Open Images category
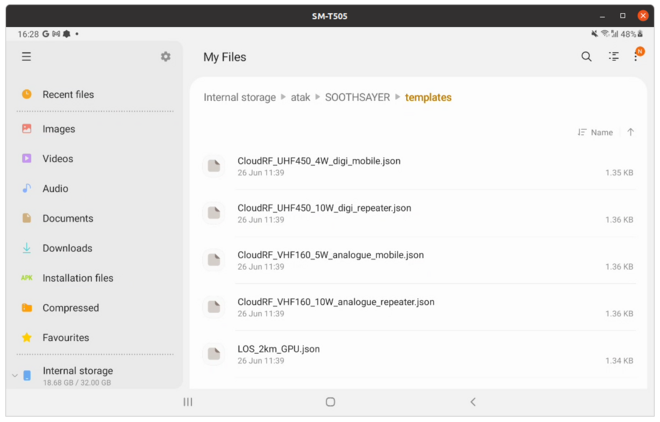The image size is (660, 422). pos(95,129)
